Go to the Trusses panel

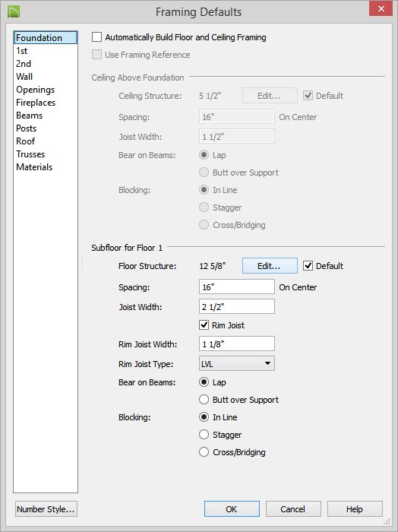tap(30, 154)
